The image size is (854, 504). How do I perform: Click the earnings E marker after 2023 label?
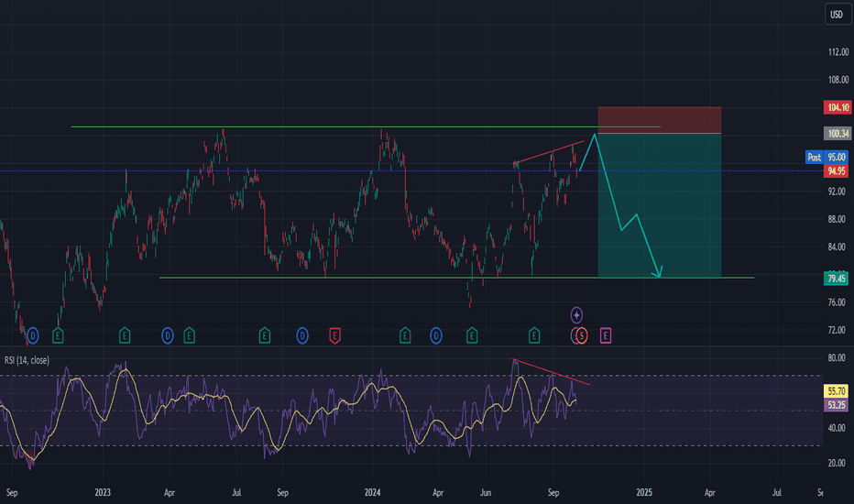[x=125, y=336]
